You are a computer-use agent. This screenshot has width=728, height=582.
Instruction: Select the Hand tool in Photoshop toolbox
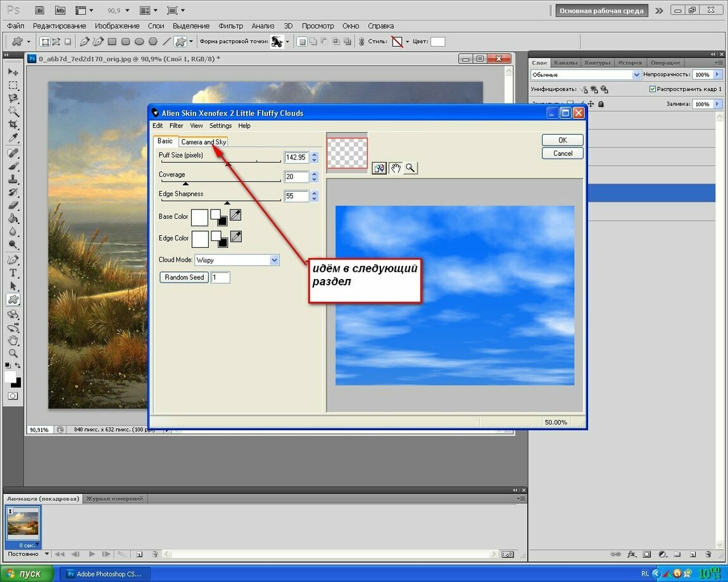click(13, 340)
